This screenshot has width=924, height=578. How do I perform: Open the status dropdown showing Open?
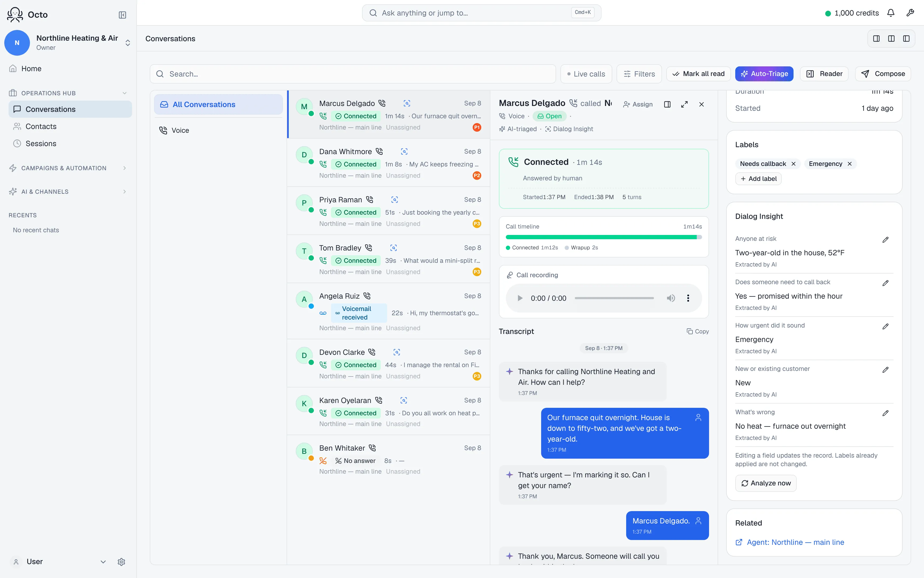click(x=549, y=116)
